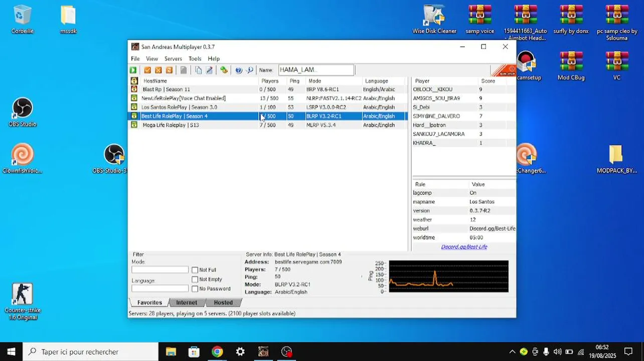Select the NewLifeRolePlay[Voice Chat Enabled] server

coord(268,98)
